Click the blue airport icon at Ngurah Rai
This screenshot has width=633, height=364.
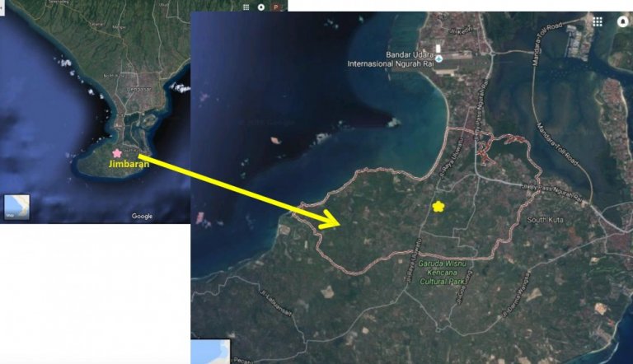click(x=439, y=58)
